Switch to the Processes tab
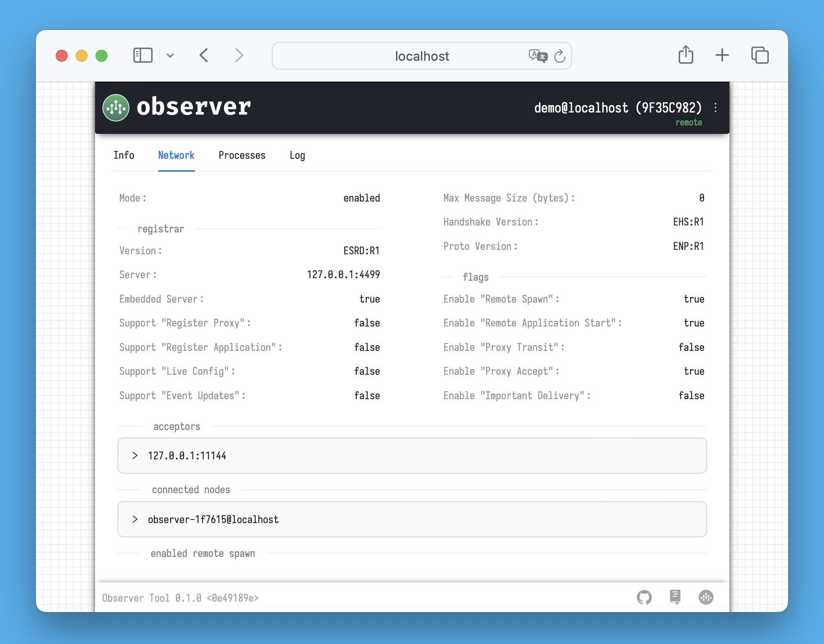The image size is (824, 644). [x=242, y=155]
